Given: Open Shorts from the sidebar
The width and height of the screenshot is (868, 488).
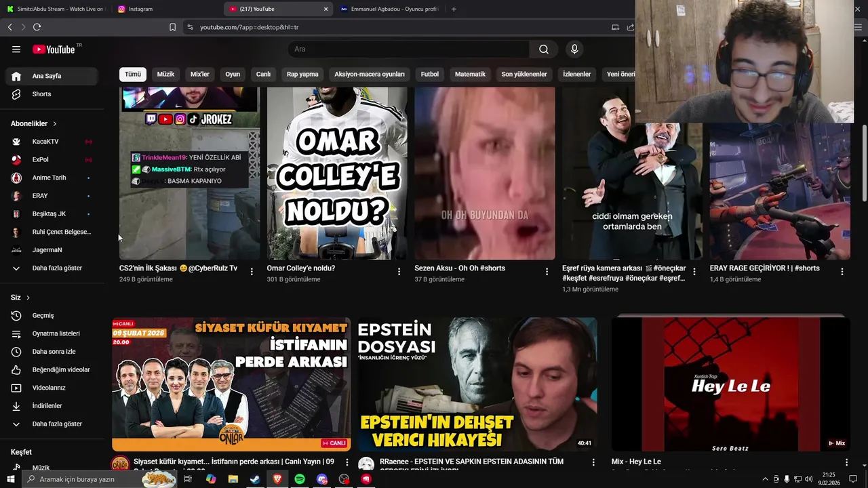Looking at the screenshot, I should [x=52, y=94].
